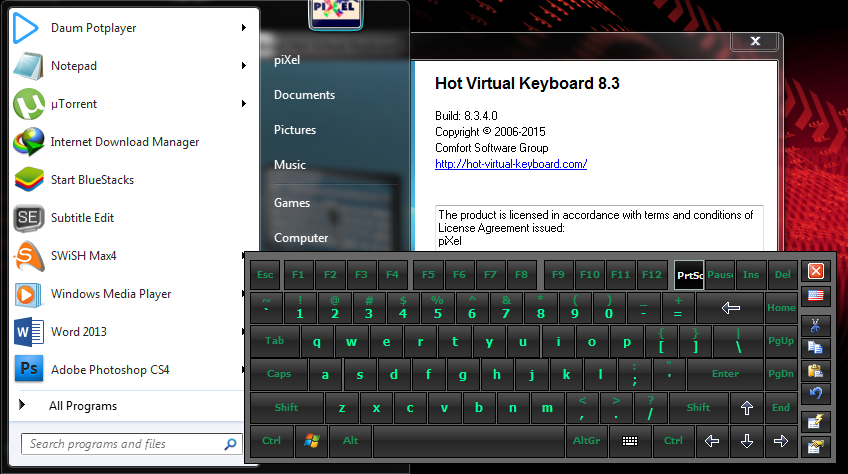Viewport: 848px width, 474px height.
Task: Tap the space bar on virtual keyboard
Action: 468,441
